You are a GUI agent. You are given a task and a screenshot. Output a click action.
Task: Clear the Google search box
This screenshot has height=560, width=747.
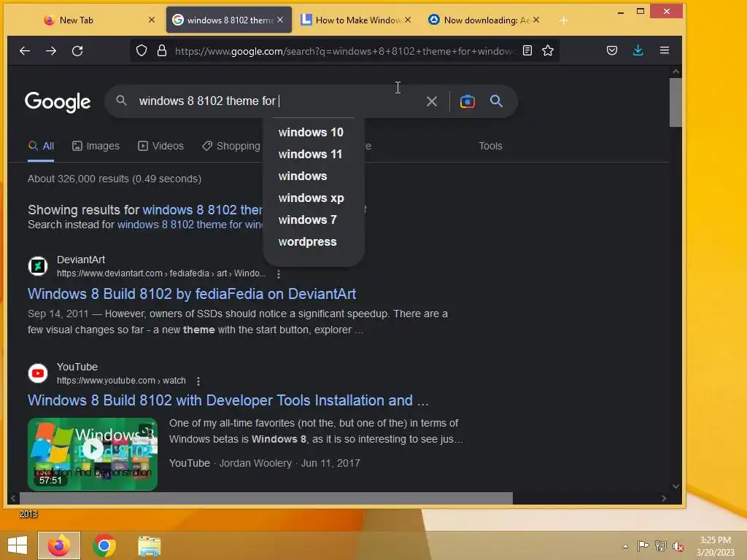[x=432, y=101]
